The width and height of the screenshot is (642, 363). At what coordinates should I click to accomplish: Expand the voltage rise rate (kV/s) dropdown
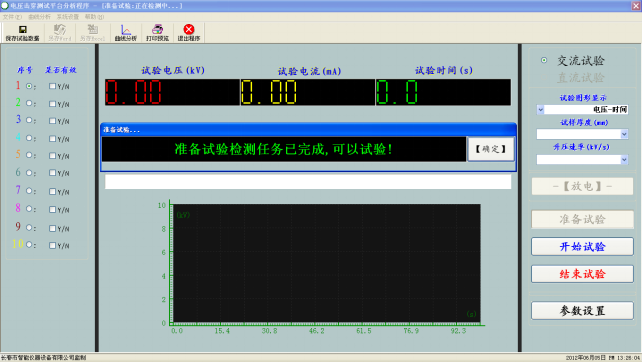coord(624,160)
